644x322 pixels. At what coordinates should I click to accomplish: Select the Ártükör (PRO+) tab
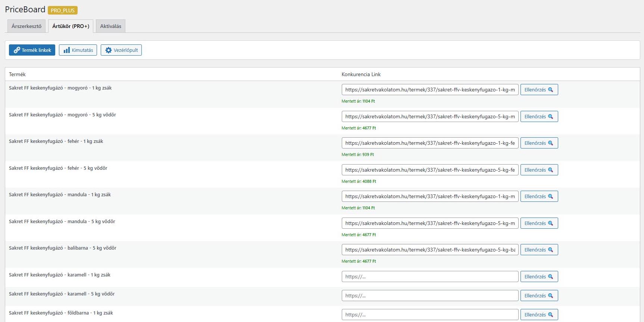point(71,26)
